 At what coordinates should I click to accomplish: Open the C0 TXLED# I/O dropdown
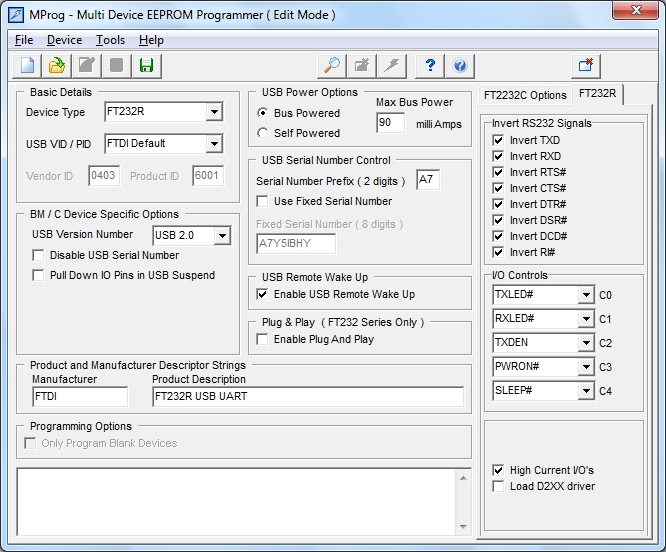tap(585, 295)
